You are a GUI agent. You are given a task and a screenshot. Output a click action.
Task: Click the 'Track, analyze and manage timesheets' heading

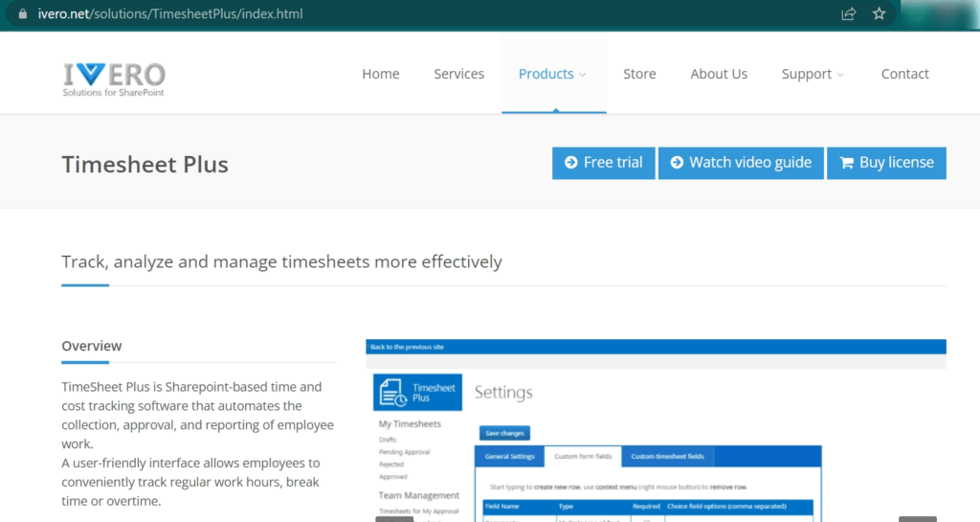coord(281,261)
